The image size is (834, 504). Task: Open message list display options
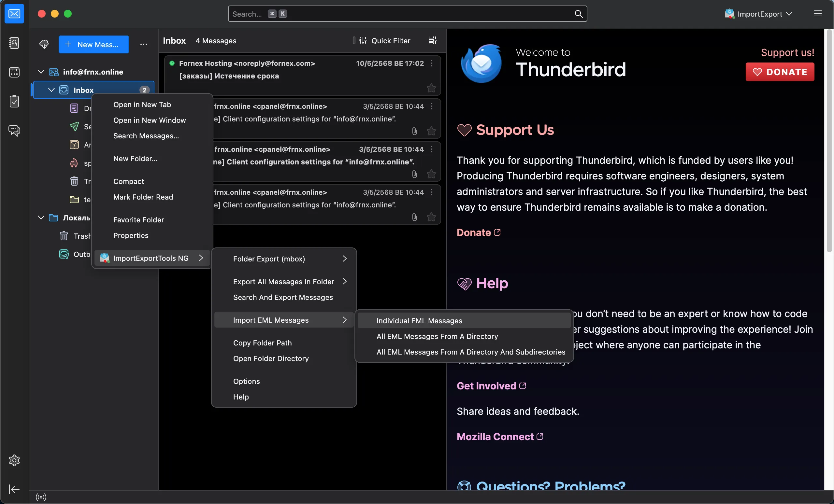point(432,41)
